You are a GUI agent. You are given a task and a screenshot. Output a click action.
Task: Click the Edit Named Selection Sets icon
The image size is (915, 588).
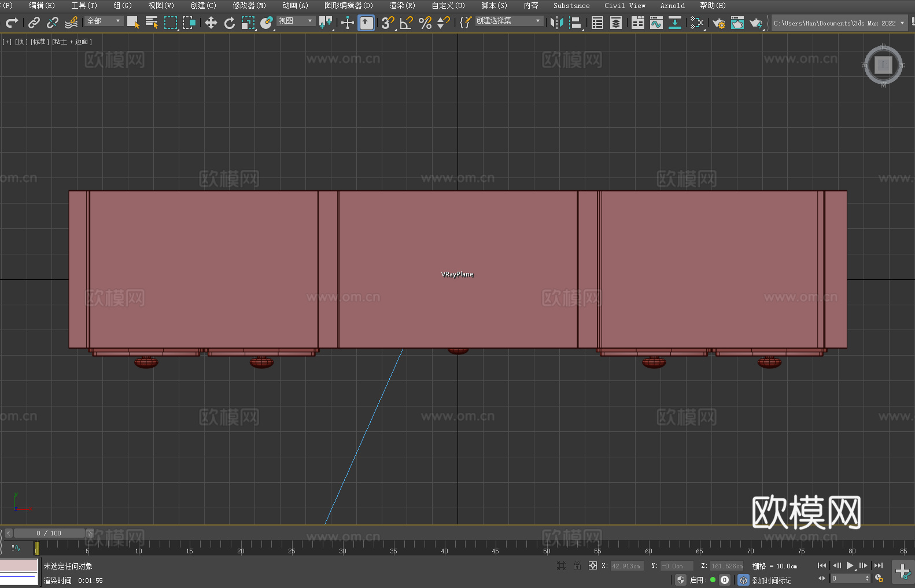466,23
